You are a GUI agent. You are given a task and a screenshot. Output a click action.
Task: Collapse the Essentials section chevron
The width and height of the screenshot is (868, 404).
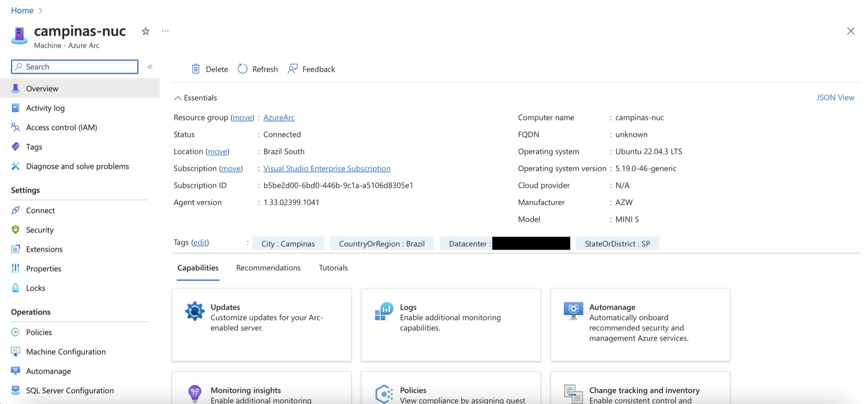click(x=178, y=98)
